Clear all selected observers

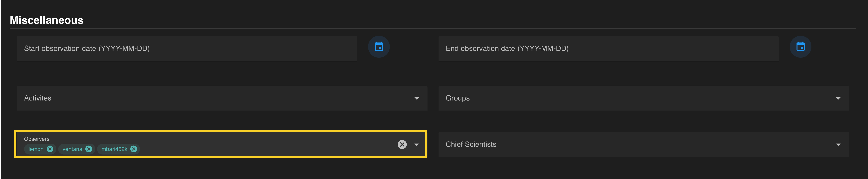pos(402,144)
